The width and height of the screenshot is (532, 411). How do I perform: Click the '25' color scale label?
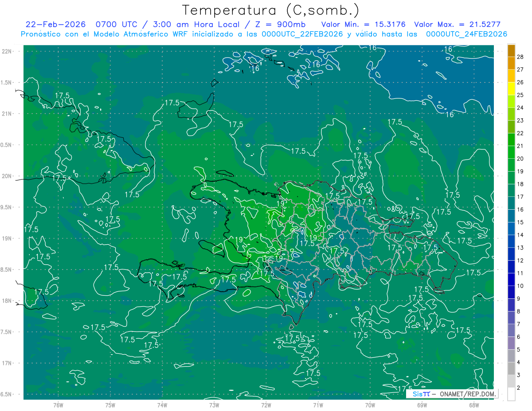click(x=520, y=95)
